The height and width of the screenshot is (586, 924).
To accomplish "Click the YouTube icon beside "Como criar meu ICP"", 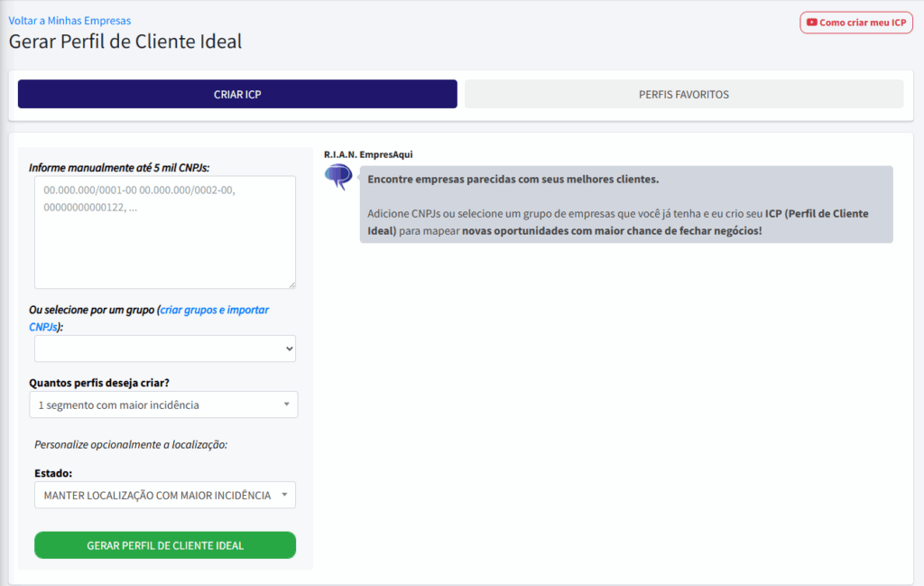I will (x=811, y=22).
